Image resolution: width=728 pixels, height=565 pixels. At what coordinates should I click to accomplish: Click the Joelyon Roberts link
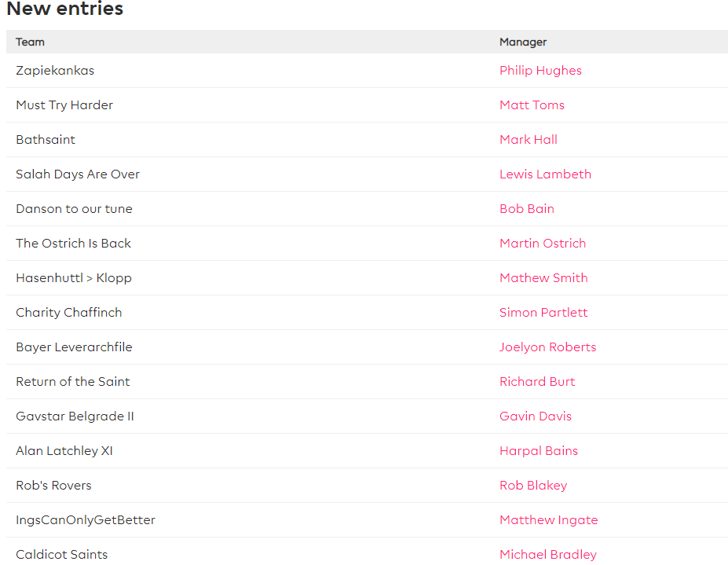point(547,347)
